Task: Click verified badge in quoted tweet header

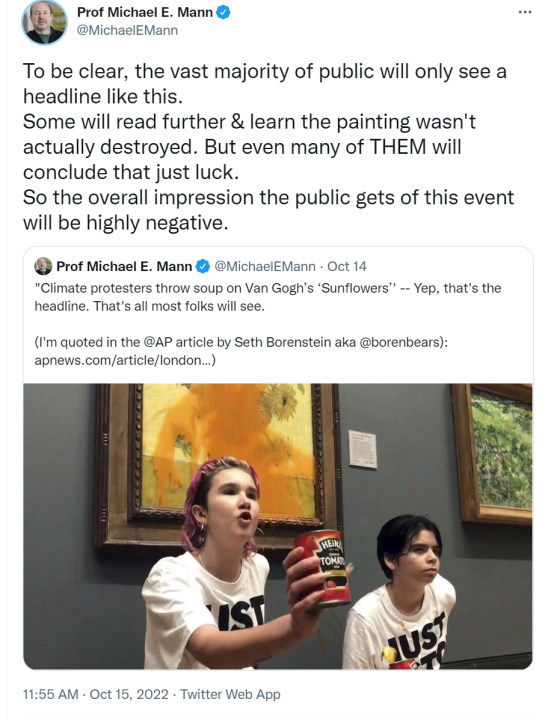Action: click(203, 266)
